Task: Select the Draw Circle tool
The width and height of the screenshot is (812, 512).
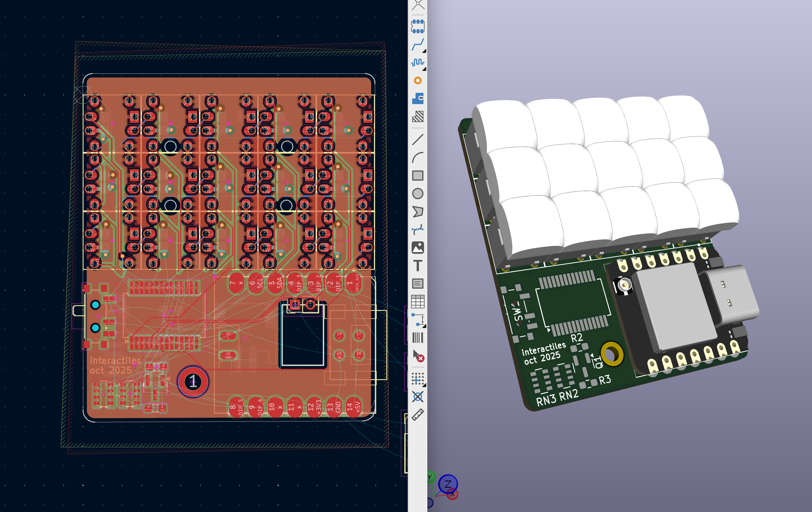Action: coord(418,194)
